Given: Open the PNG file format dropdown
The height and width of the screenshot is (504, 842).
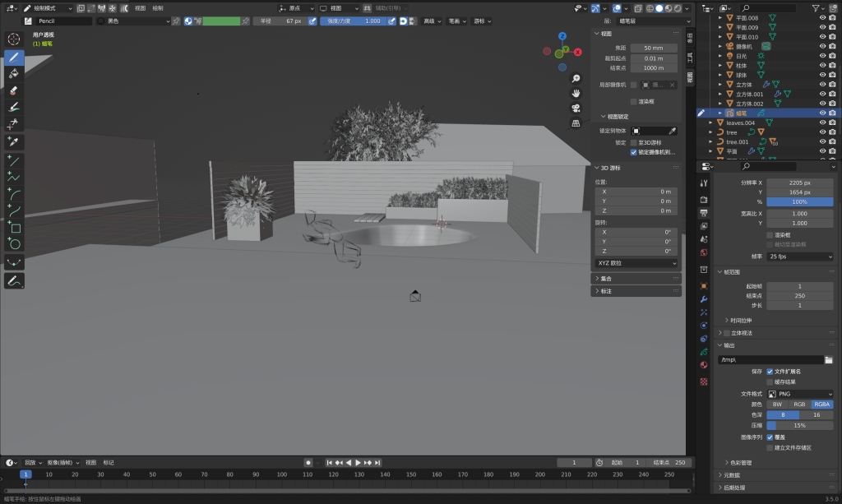Looking at the screenshot, I should (x=799, y=394).
